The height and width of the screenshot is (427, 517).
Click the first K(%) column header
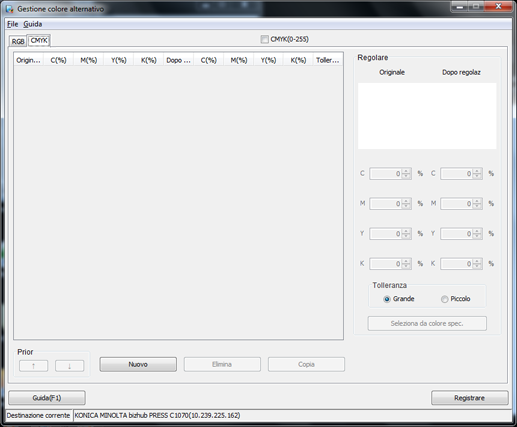tap(148, 60)
